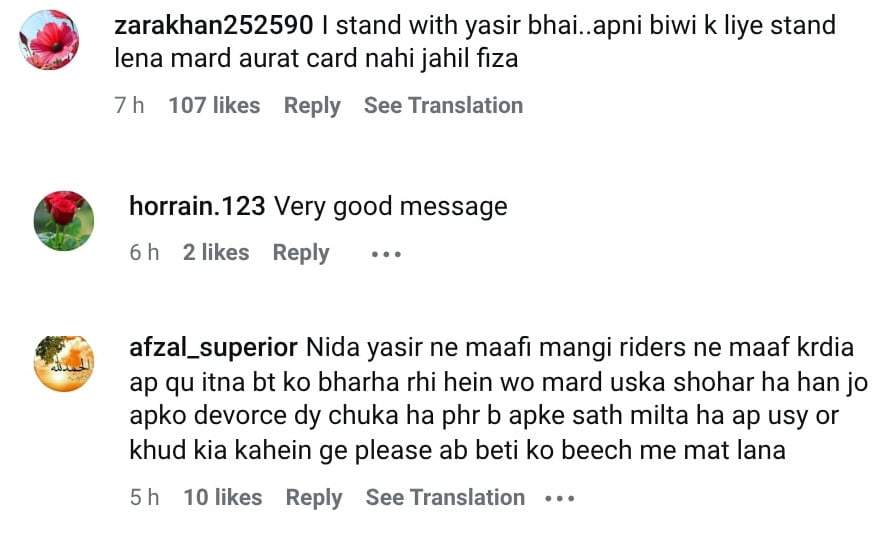Click the 6 h timestamp
881x536 pixels.
point(144,253)
